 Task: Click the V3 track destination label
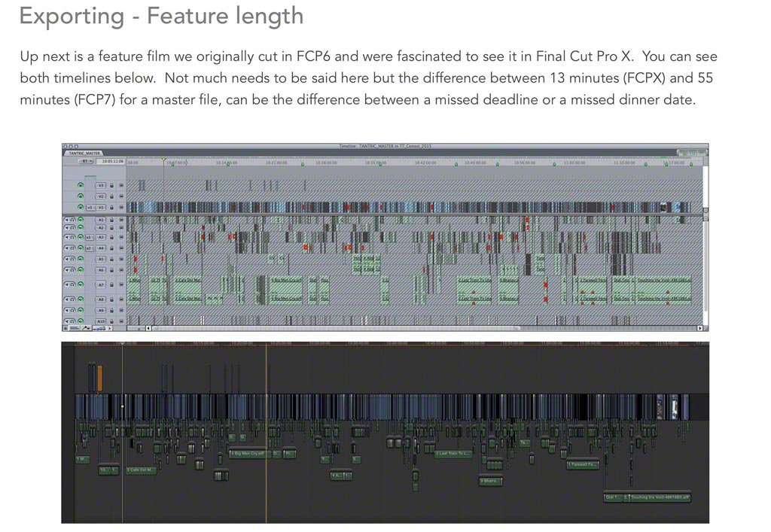pyautogui.click(x=101, y=185)
